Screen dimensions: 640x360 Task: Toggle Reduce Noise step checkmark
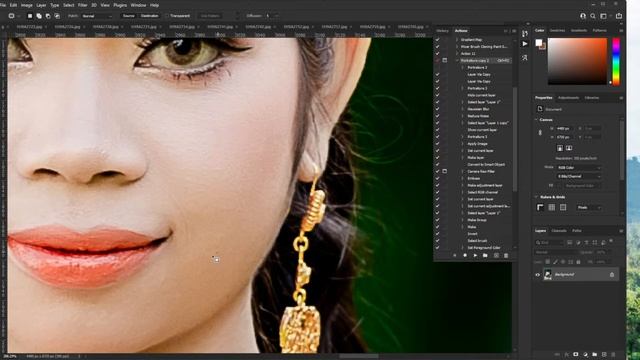point(438,116)
